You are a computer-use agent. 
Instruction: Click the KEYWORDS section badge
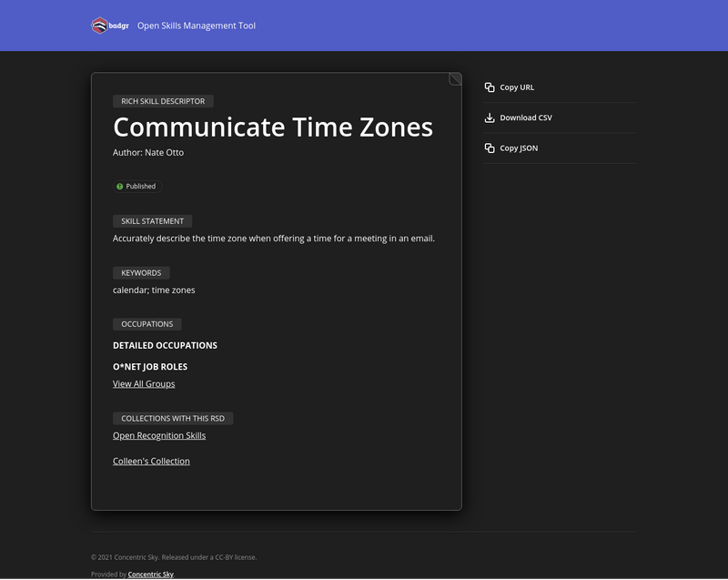[x=140, y=272]
